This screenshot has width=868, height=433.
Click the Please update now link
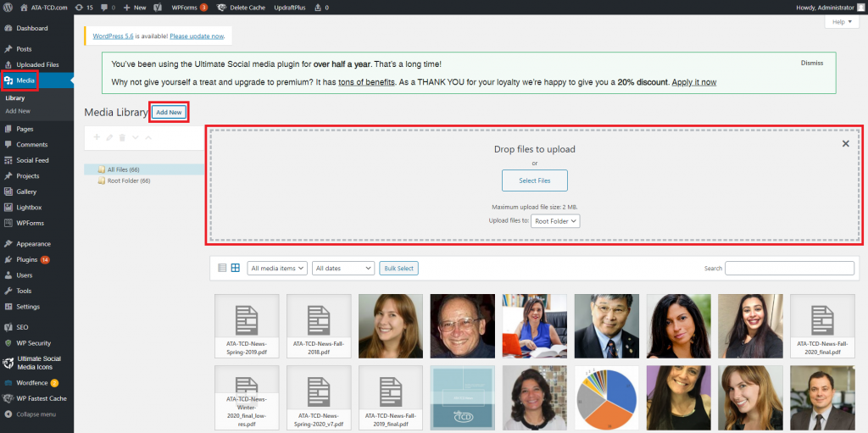pos(197,36)
